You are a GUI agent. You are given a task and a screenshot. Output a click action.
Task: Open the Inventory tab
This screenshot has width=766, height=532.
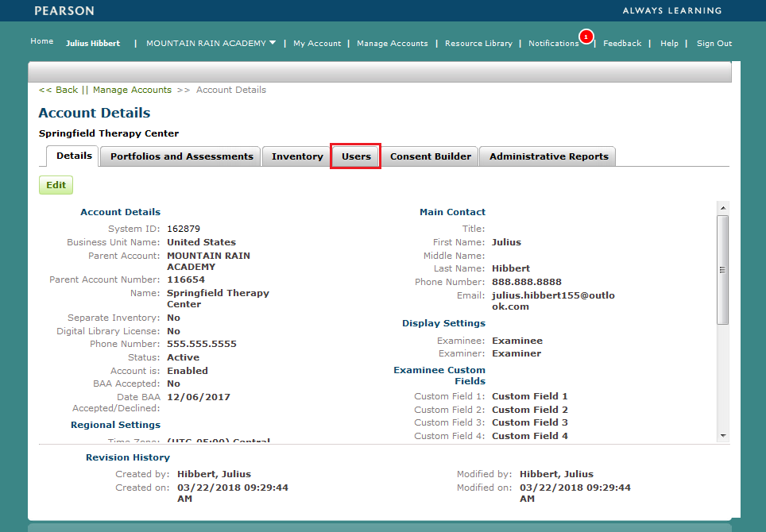coord(297,156)
